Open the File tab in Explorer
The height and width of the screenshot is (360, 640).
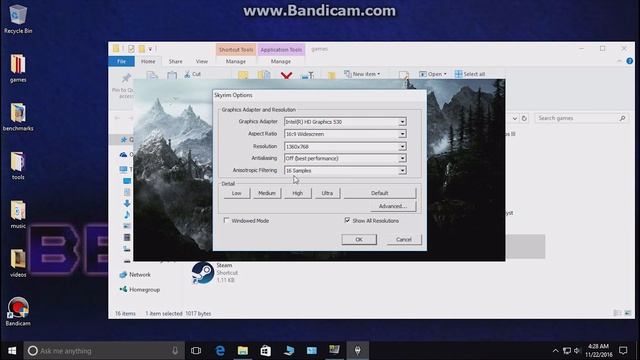point(122,61)
